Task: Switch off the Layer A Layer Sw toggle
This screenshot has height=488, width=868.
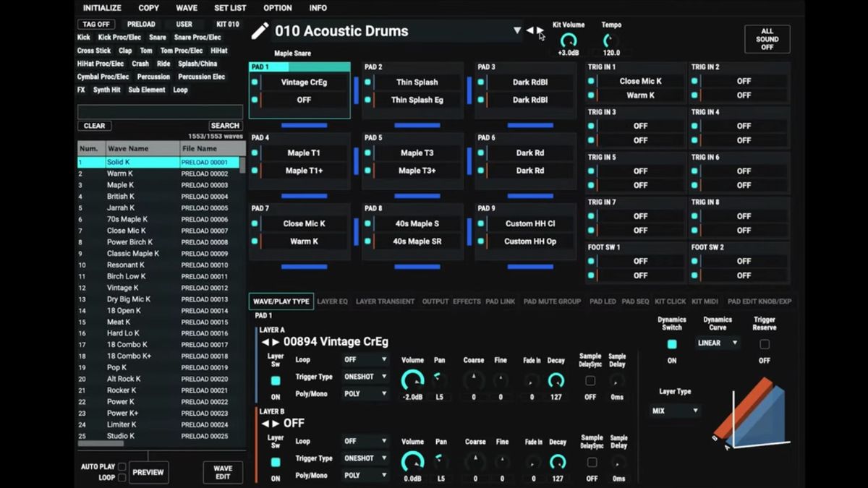Action: click(276, 382)
